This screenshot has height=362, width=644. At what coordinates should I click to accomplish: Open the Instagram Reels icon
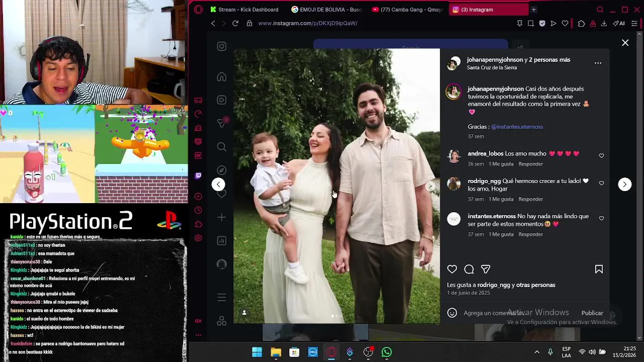click(221, 100)
